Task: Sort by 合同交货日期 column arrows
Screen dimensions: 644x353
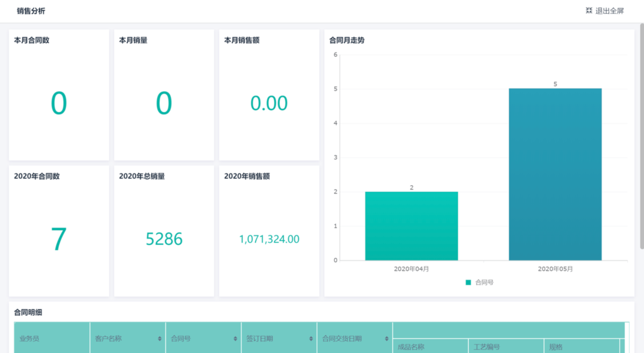Action: tap(387, 339)
